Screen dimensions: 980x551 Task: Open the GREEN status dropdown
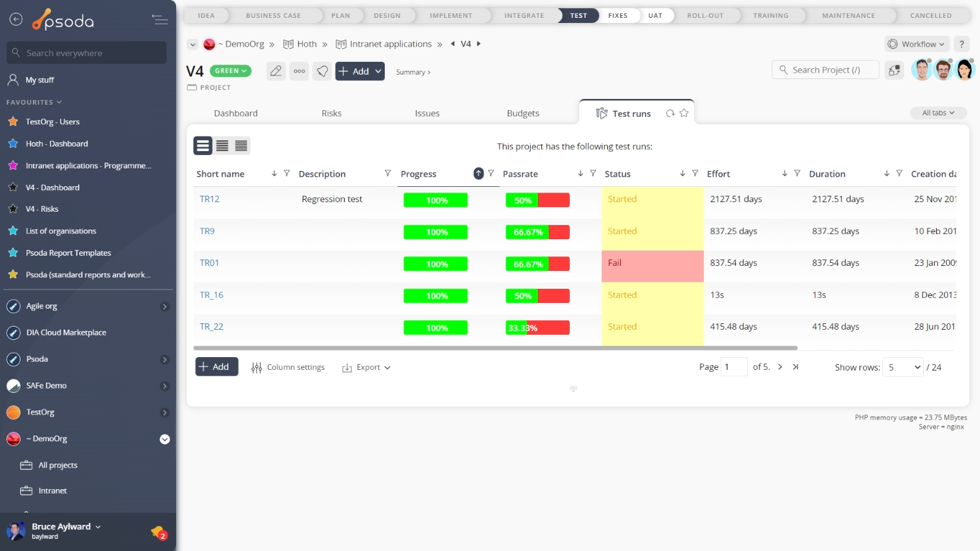coord(230,71)
